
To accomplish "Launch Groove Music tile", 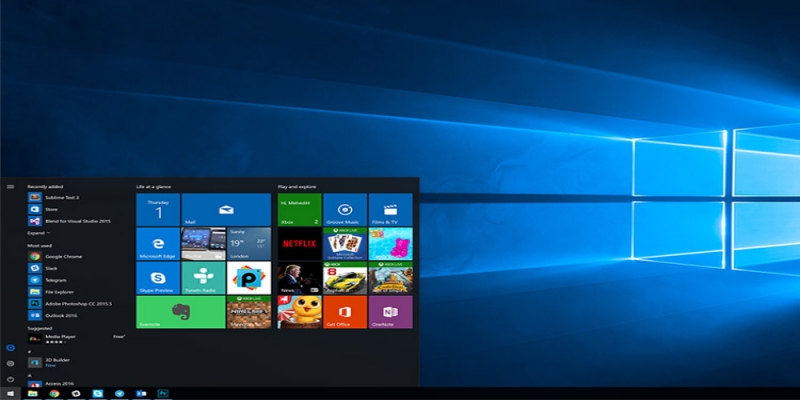I will click(345, 210).
